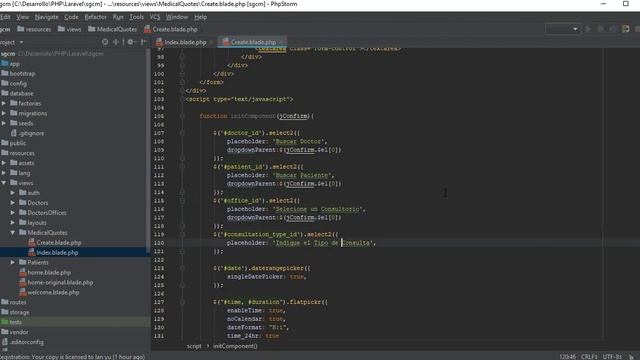Screen dimensions: 640x360
Task: Select welcome.blade.php file
Action: (x=49, y=293)
